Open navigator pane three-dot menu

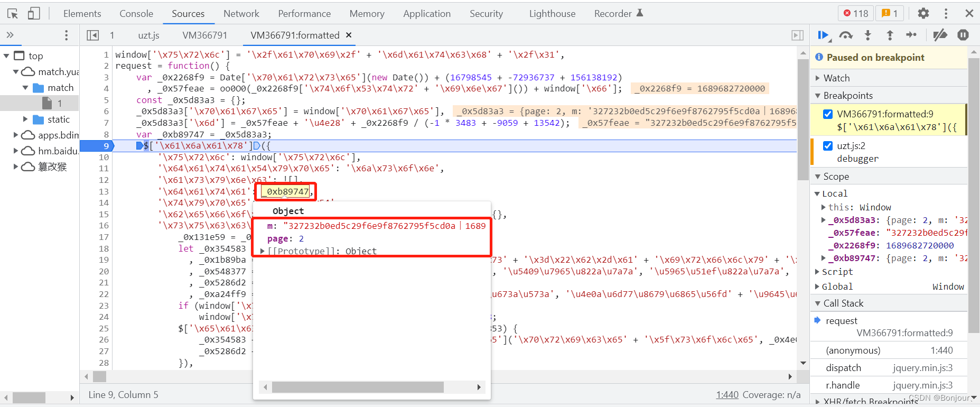pyautogui.click(x=66, y=35)
